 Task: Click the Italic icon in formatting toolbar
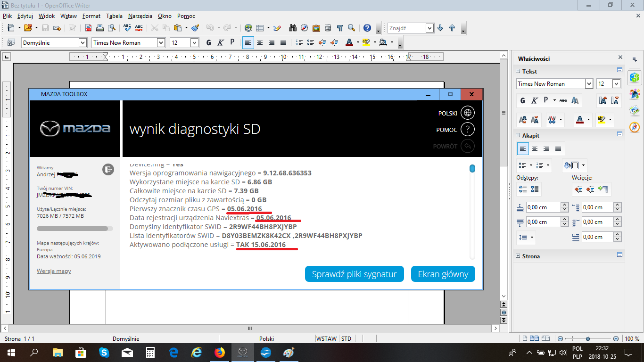pos(220,43)
